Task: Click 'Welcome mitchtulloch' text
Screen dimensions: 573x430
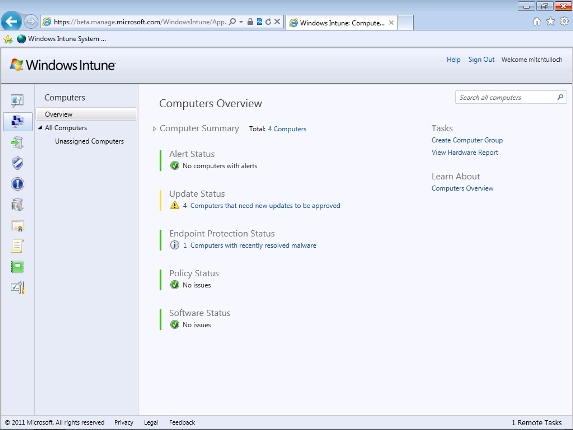Action: (x=532, y=60)
